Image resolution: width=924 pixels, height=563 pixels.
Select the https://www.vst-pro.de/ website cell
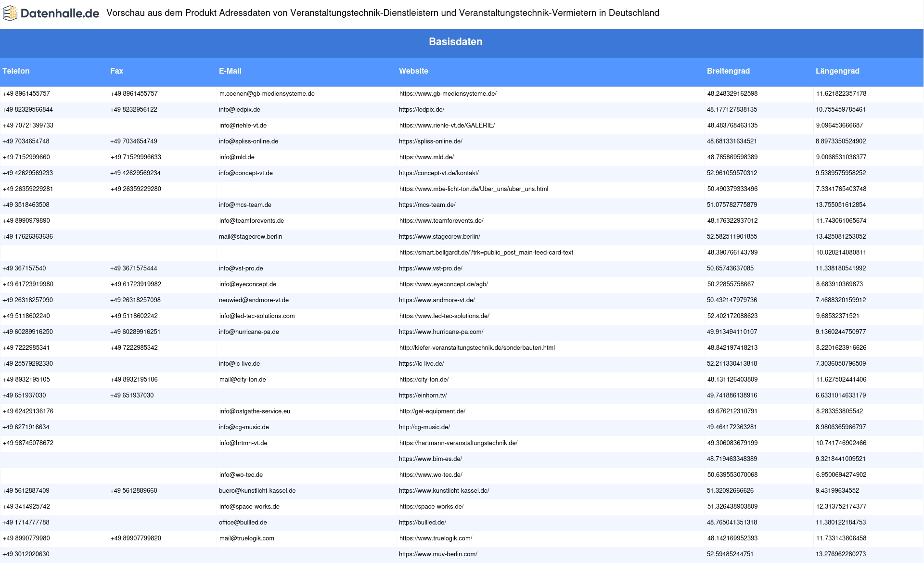(431, 269)
